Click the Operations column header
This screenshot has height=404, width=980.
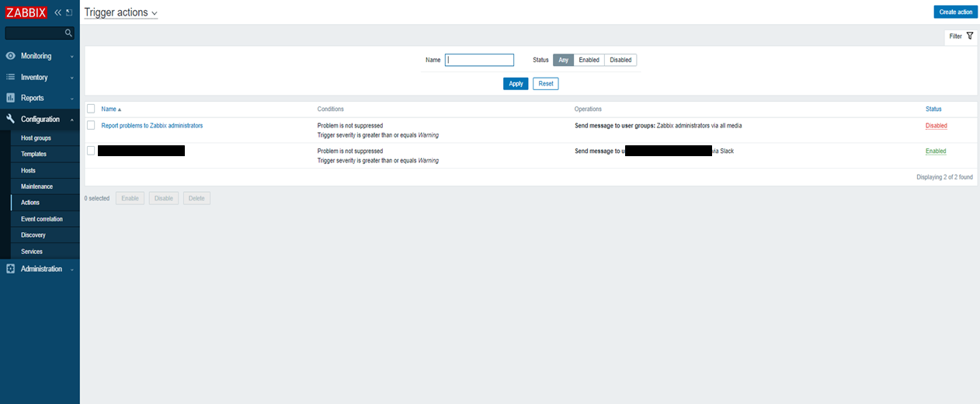pyautogui.click(x=588, y=109)
